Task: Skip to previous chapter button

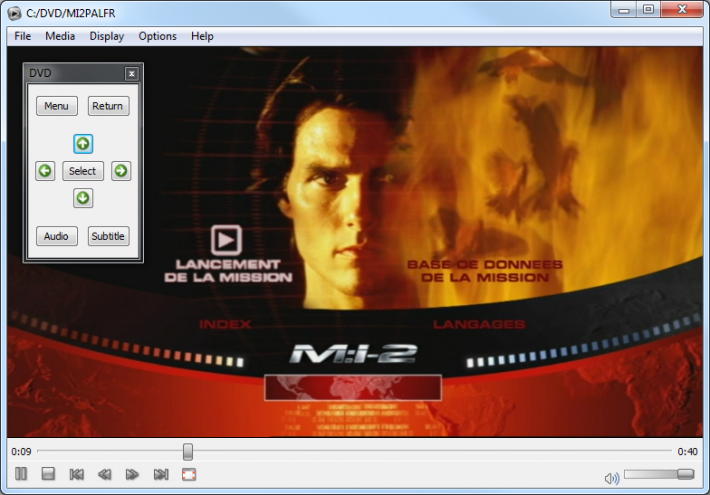Action: (77, 474)
